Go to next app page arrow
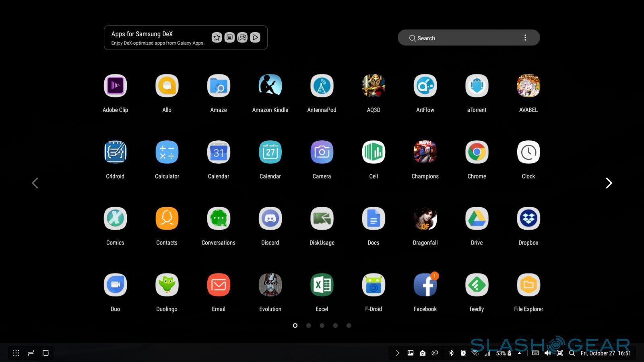Viewport: 644px width, 362px height. (609, 183)
